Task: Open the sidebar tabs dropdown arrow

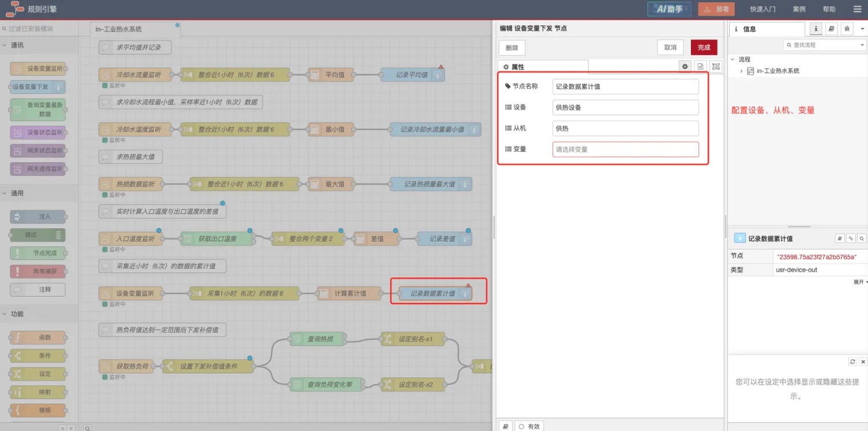Action: pyautogui.click(x=862, y=28)
